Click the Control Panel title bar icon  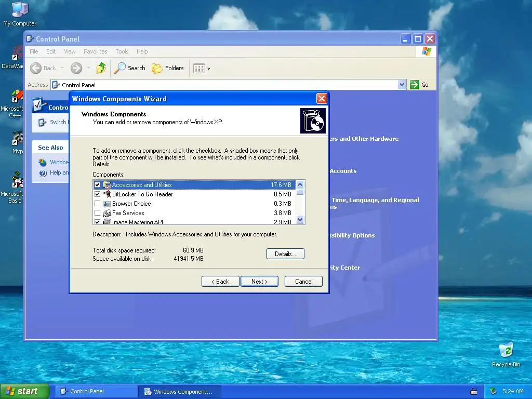[30, 39]
